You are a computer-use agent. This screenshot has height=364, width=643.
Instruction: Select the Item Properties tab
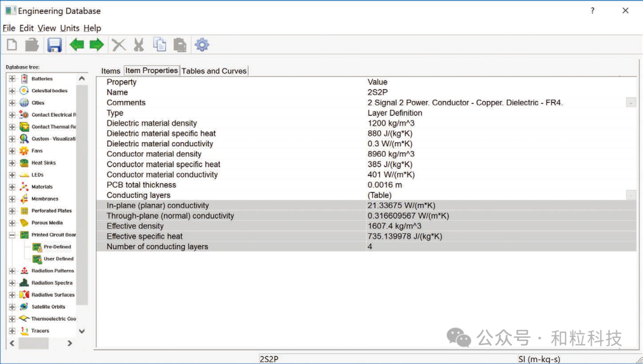(x=151, y=70)
